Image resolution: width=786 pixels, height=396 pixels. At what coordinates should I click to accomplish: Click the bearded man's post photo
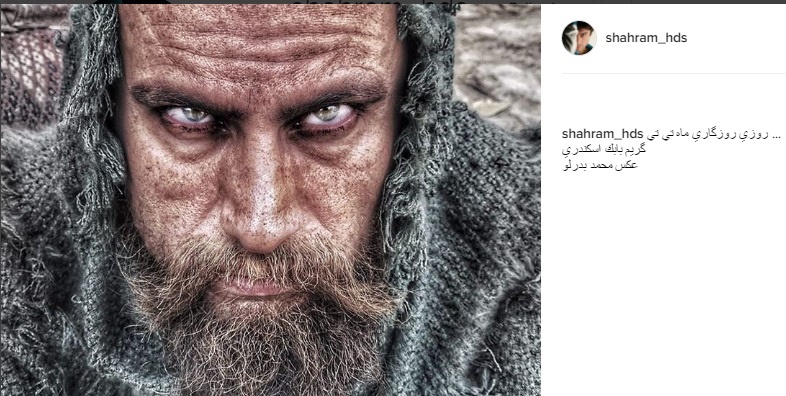click(271, 200)
